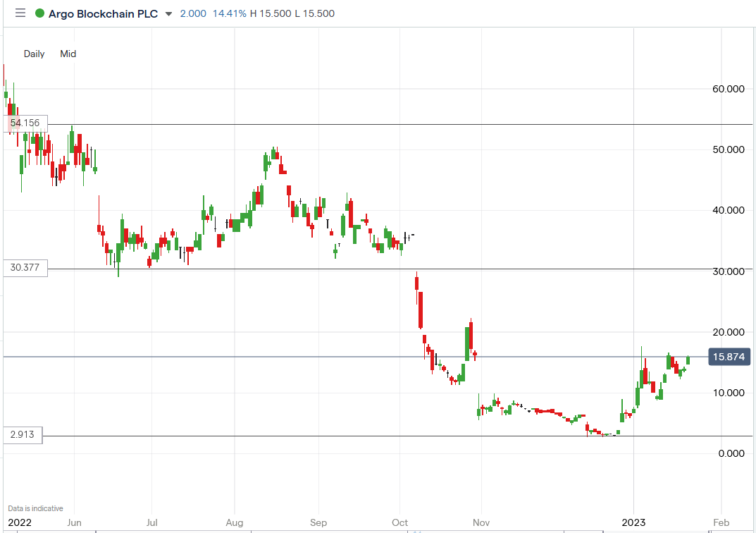The image size is (756, 533).
Task: Expand the Argo Blockchain PLC dropdown arrow
Action: pos(168,14)
